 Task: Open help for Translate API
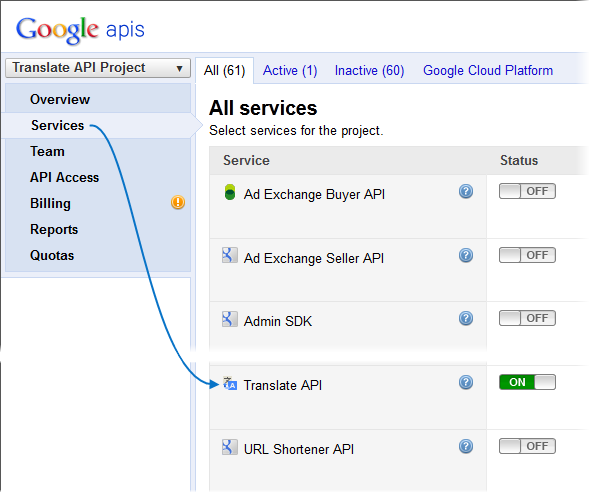click(466, 382)
